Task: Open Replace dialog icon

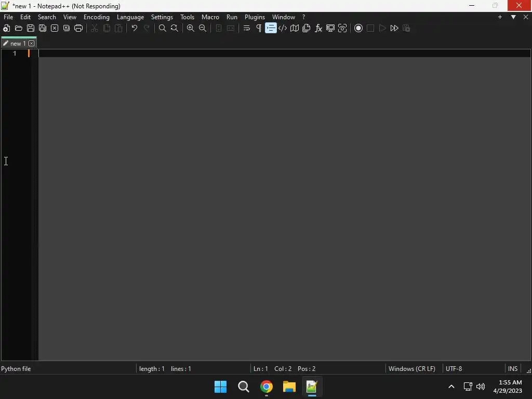Action: pos(175,28)
